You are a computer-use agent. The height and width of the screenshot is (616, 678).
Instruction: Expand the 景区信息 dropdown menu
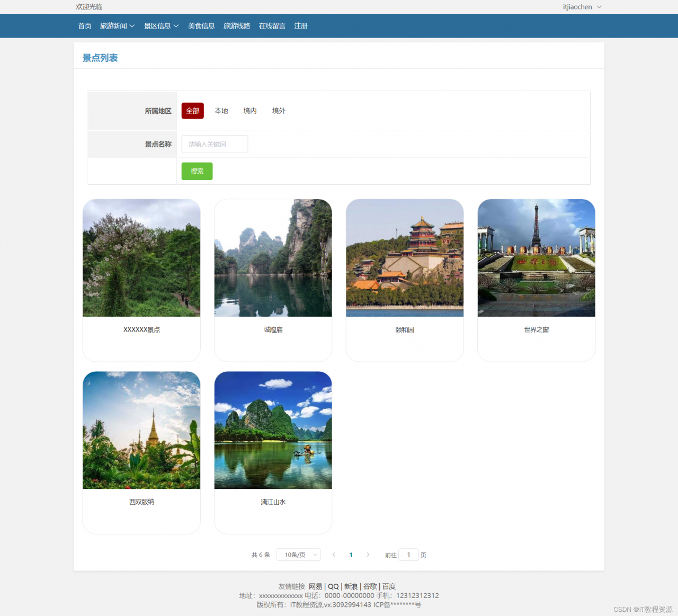(x=161, y=26)
